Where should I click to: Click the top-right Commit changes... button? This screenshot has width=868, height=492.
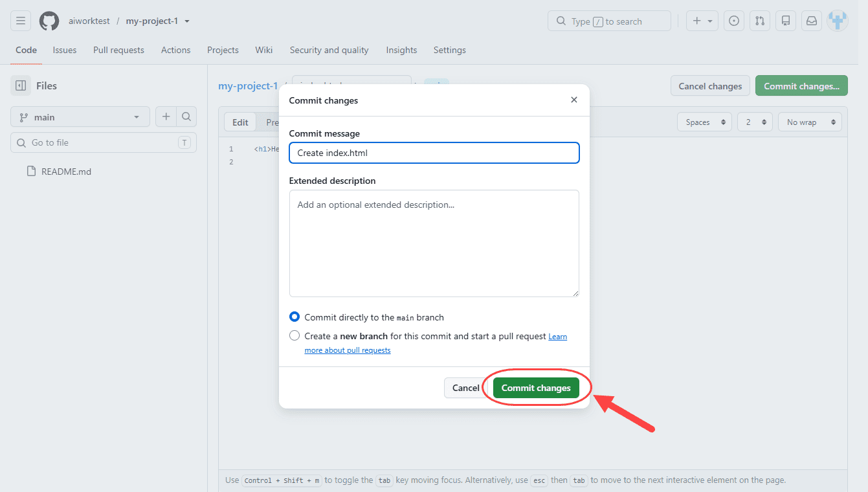(801, 85)
